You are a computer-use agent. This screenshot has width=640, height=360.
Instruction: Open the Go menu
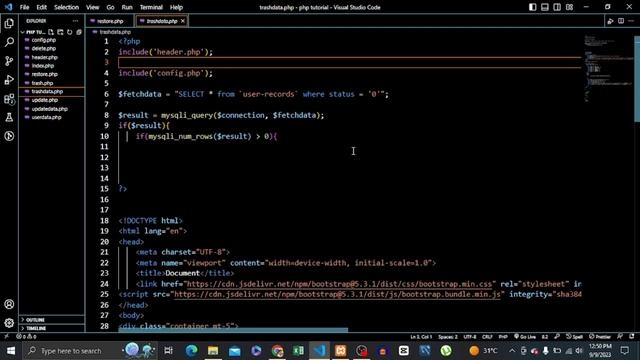pyautogui.click(x=110, y=7)
